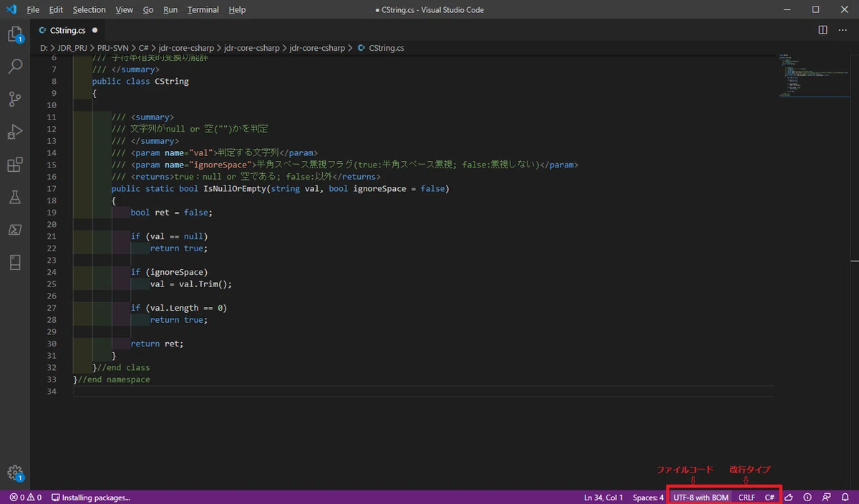This screenshot has height=504, width=859.
Task: Open the Extensions view
Action: (15, 165)
